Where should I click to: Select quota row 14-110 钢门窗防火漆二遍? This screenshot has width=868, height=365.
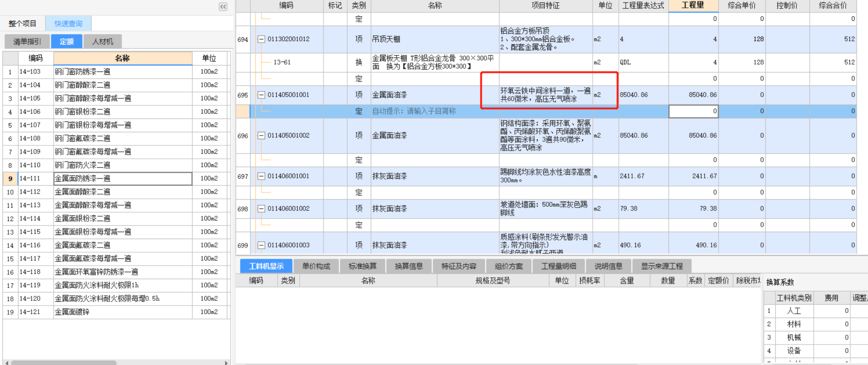coord(116,165)
